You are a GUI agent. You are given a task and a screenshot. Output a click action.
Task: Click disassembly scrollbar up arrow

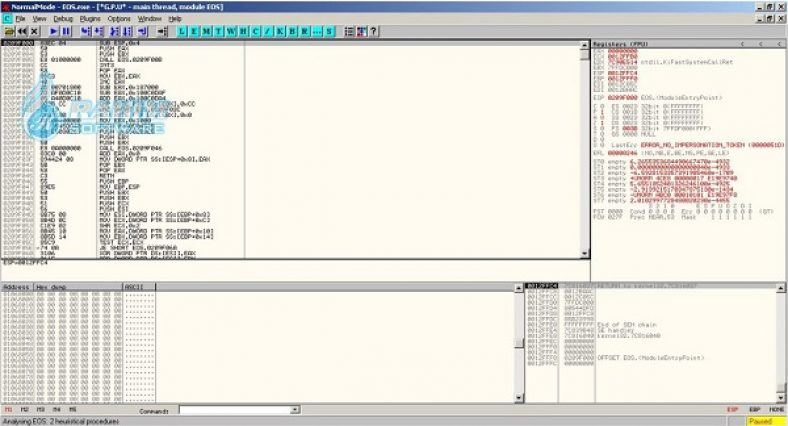coord(584,45)
